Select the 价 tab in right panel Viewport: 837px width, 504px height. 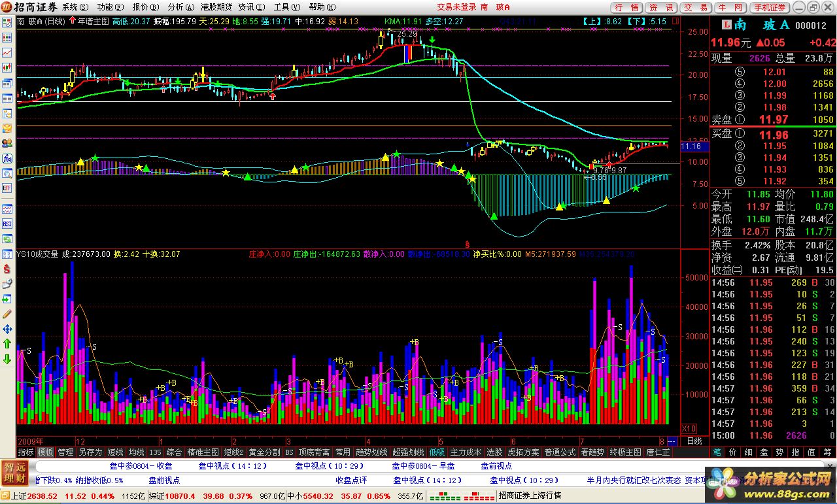coord(732,452)
